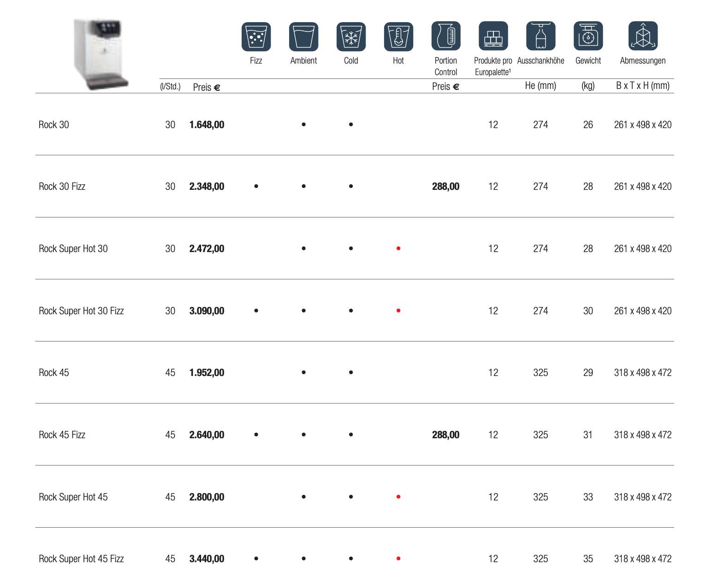
Task: Click the Hot thermometer icon
Action: 398,36
